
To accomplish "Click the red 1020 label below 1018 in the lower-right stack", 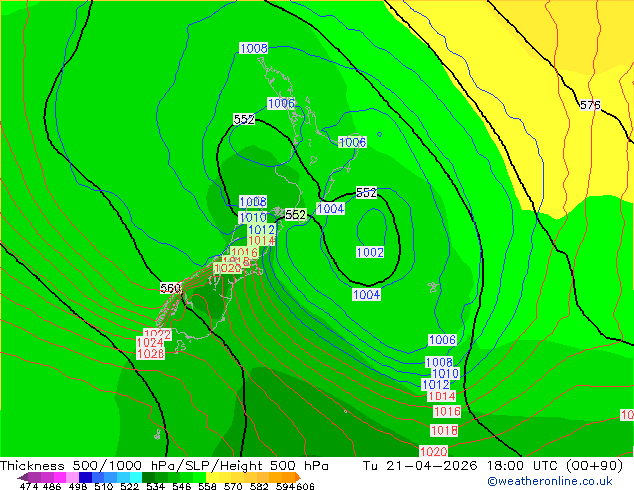I will click(433, 451).
